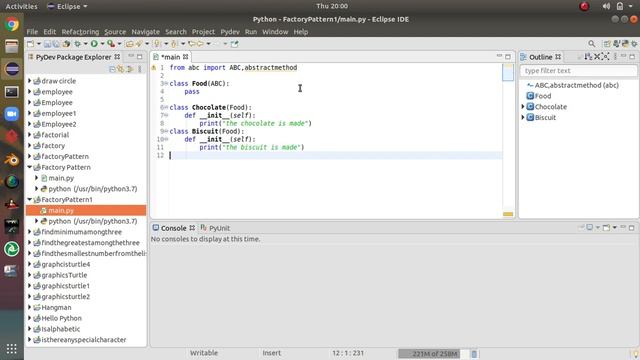The image size is (640, 360).
Task: Expand the draw circle project
Action: click(29, 81)
